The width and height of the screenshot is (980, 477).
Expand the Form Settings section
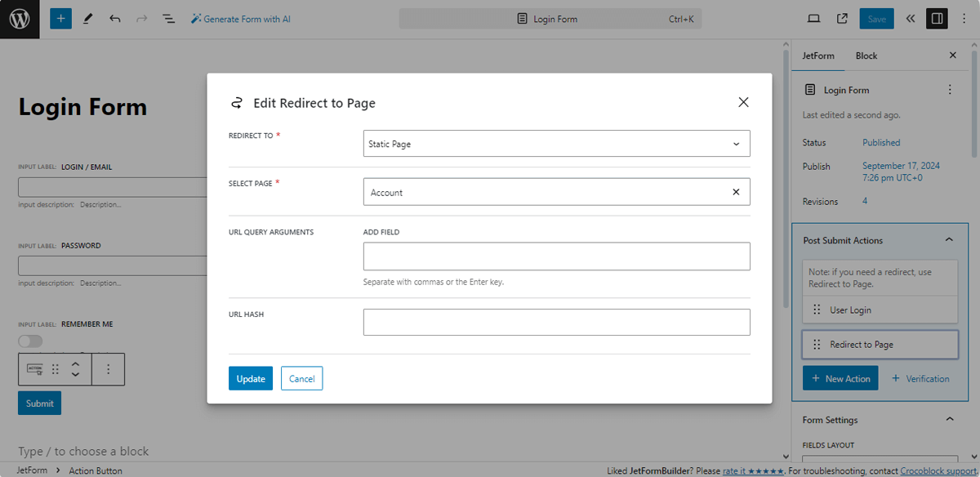pos(949,419)
